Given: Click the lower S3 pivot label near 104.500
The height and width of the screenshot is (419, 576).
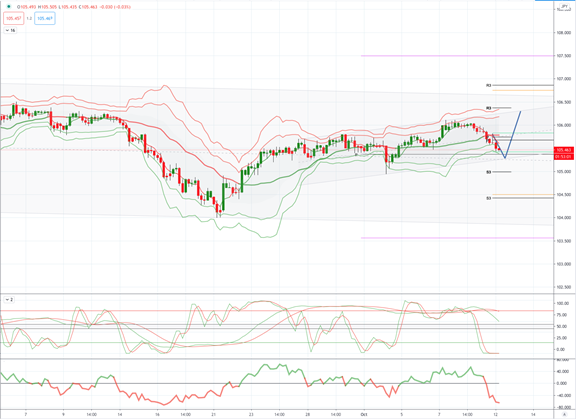Looking at the screenshot, I should tap(489, 198).
